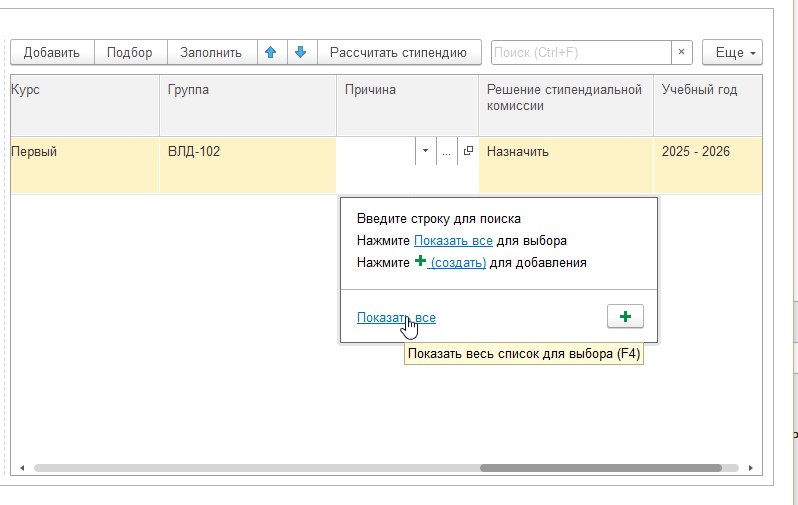The height and width of the screenshot is (505, 798).
Task: Move row down with blue arrow
Action: [301, 52]
